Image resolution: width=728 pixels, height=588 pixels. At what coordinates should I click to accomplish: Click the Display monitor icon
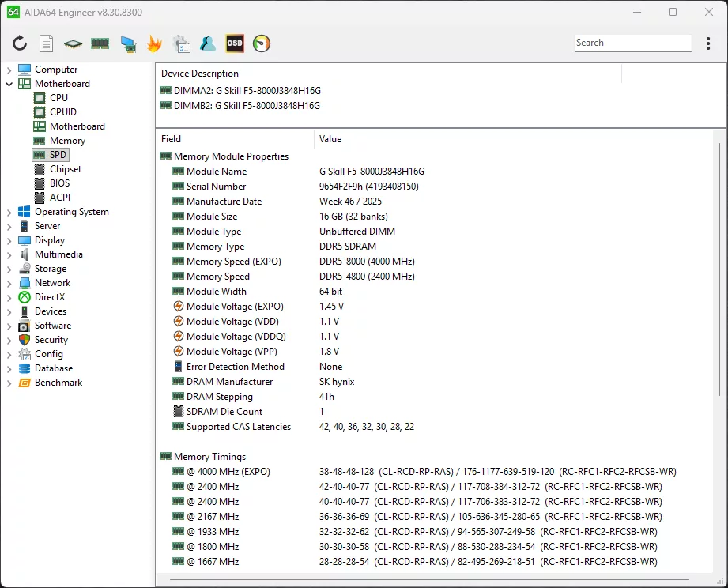pos(25,240)
